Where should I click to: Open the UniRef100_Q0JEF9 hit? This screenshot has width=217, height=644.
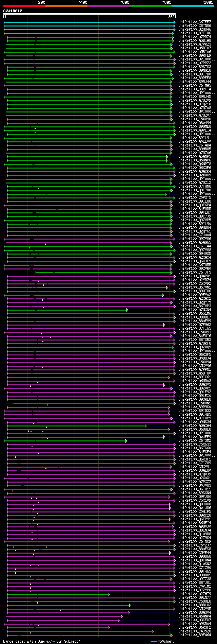(x=195, y=437)
